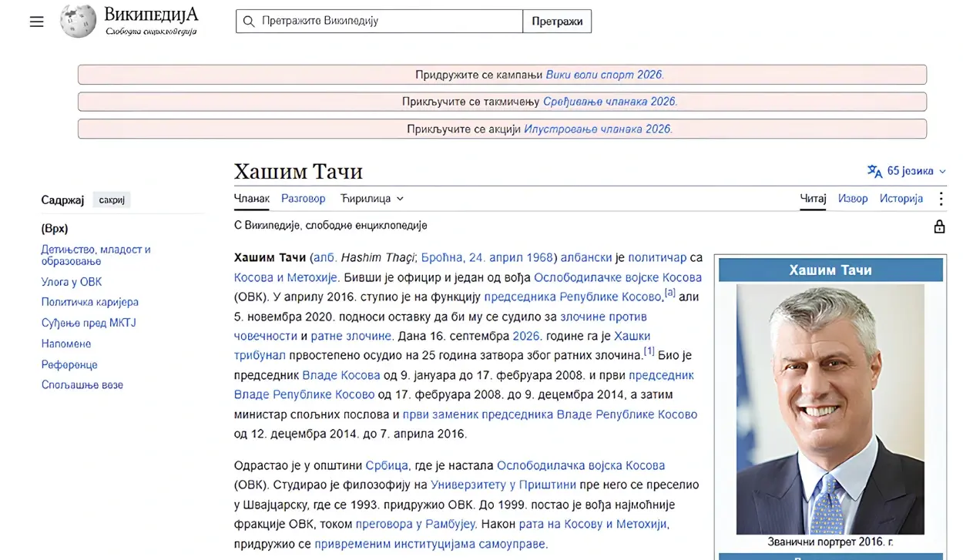The width and height of the screenshot is (963, 560).
Task: Hide contents with the сакриј button
Action: (112, 200)
